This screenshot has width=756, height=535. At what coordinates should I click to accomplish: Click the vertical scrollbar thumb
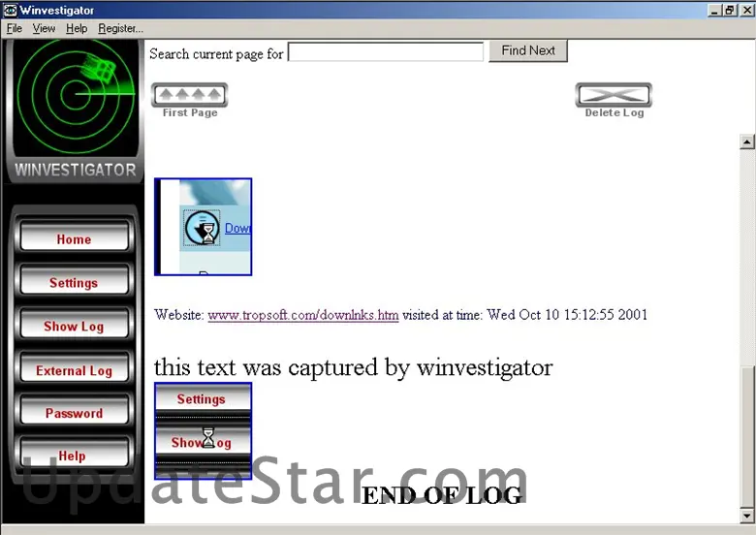point(747,437)
